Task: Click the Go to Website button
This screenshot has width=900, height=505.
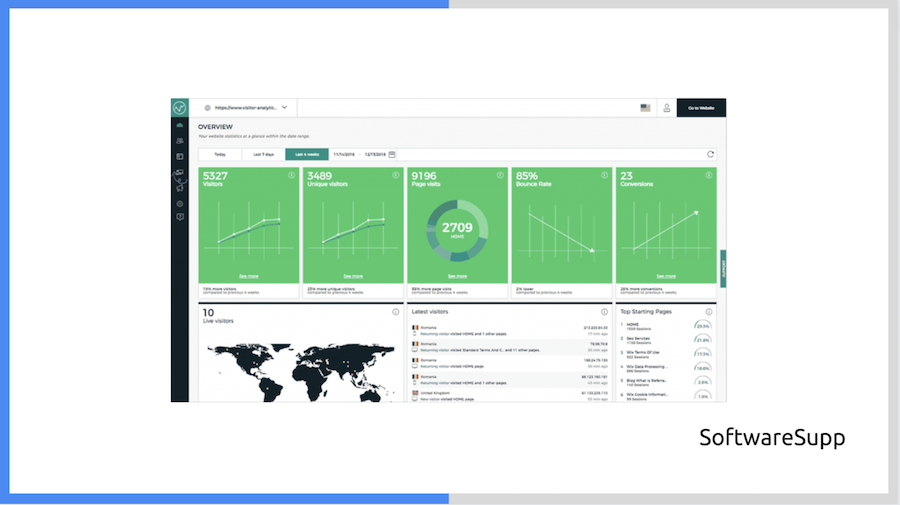Action: 701,108
